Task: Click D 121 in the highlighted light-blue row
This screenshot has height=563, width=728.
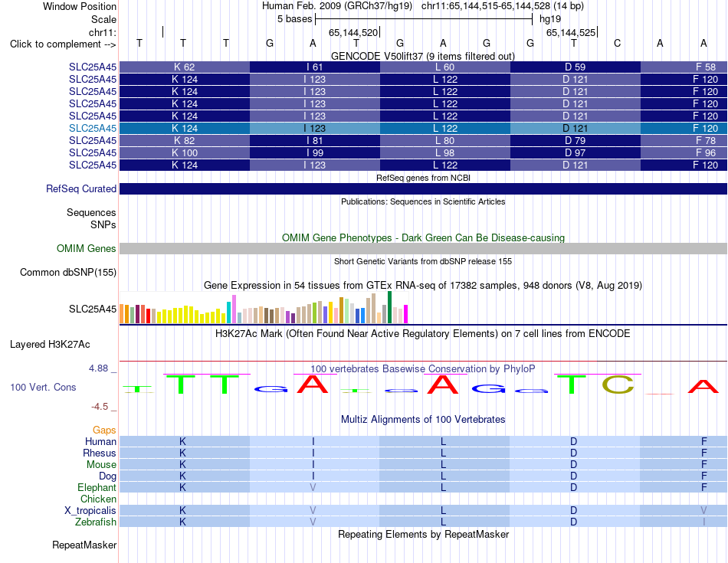Action: pyautogui.click(x=576, y=128)
